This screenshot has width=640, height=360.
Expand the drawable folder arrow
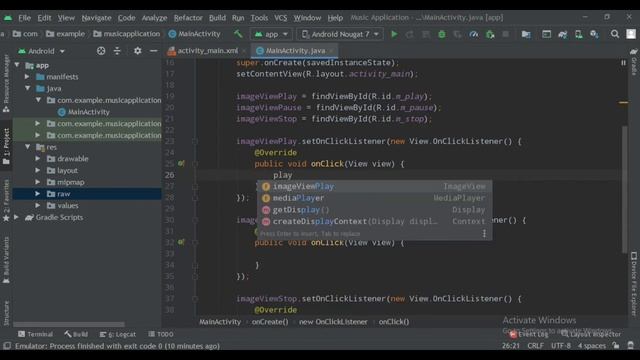click(38, 158)
